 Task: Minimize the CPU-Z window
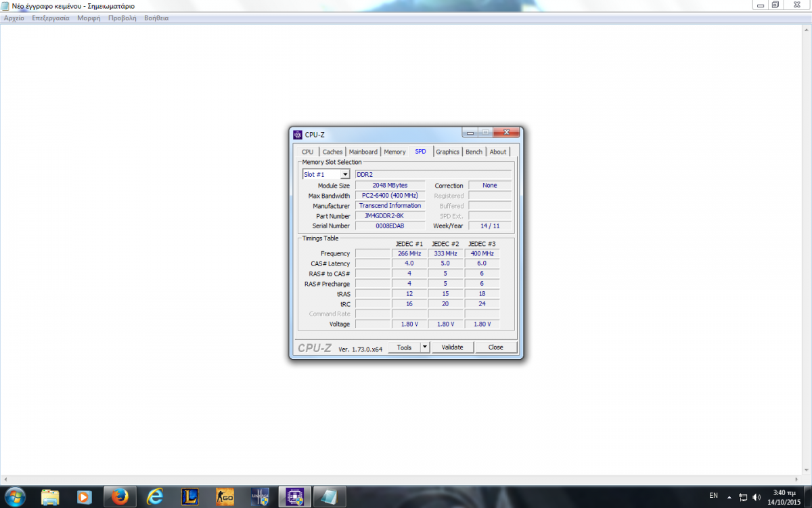coord(470,133)
